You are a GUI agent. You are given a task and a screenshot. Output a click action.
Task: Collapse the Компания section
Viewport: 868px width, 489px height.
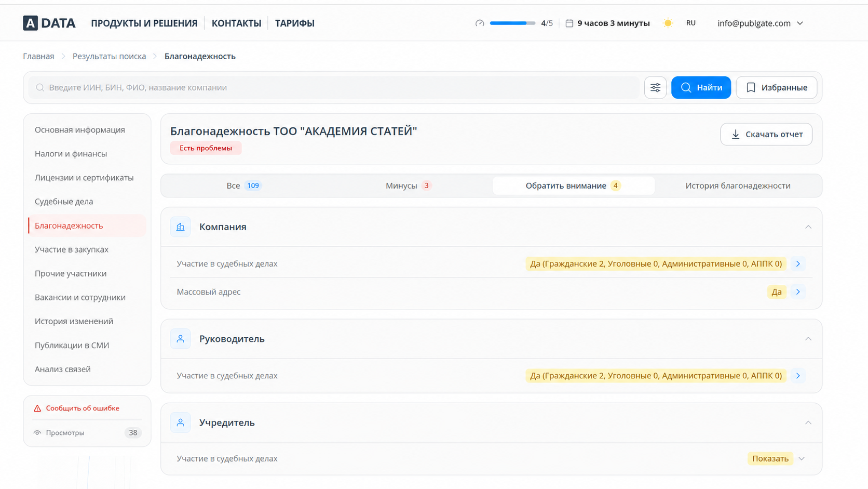(x=808, y=227)
